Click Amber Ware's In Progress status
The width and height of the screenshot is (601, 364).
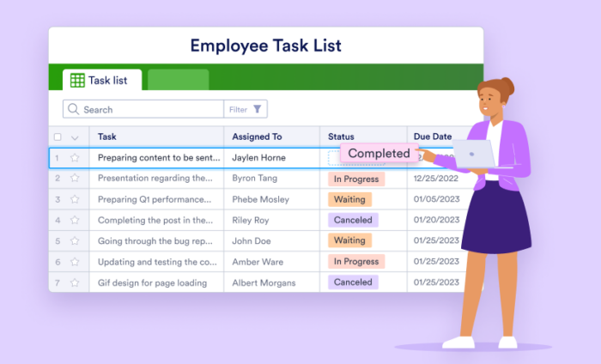point(356,261)
